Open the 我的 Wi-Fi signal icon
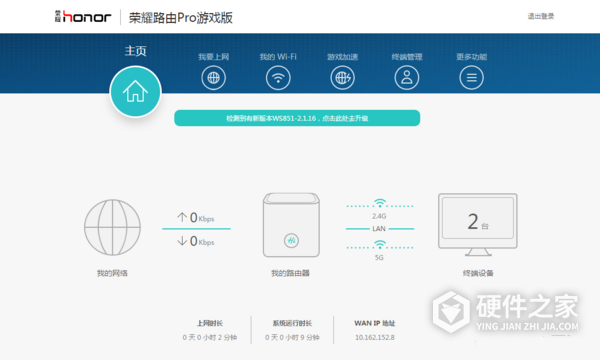The image size is (600, 360). (278, 78)
